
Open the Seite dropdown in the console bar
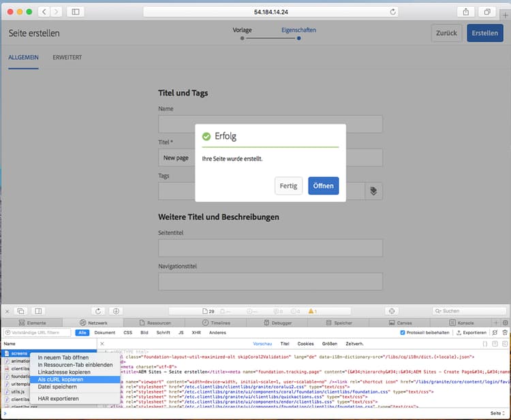497,413
